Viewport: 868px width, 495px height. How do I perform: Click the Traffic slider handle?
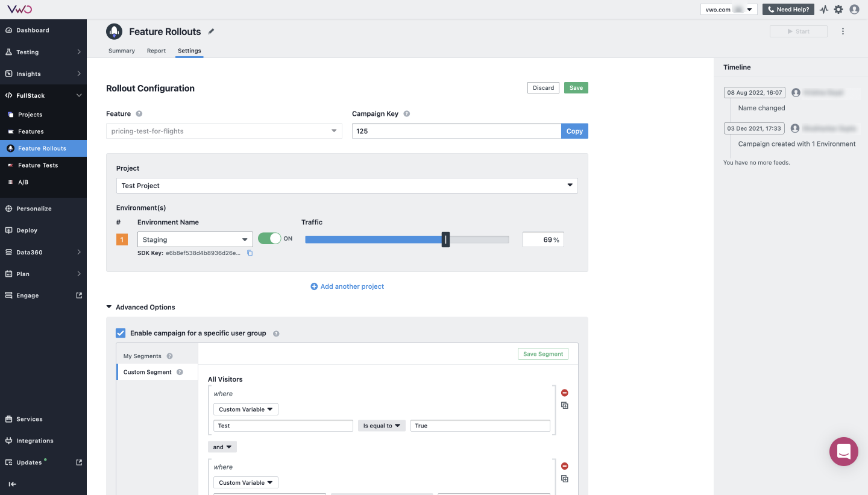pyautogui.click(x=445, y=239)
